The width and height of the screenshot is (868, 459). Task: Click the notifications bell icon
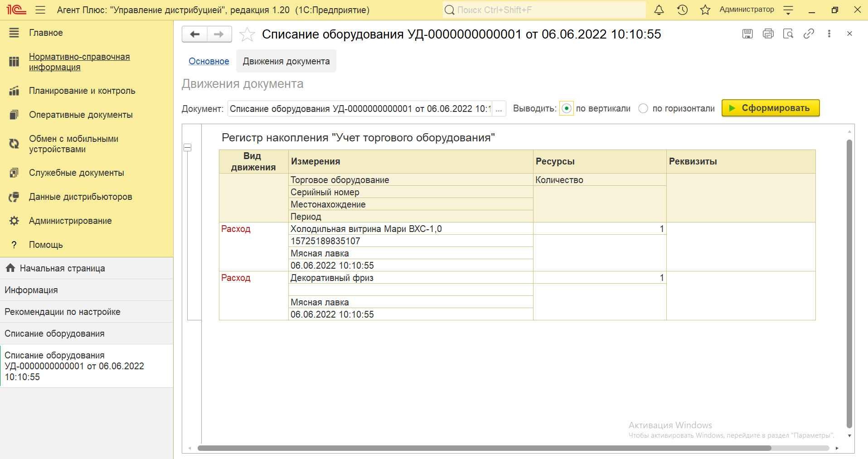click(x=659, y=10)
